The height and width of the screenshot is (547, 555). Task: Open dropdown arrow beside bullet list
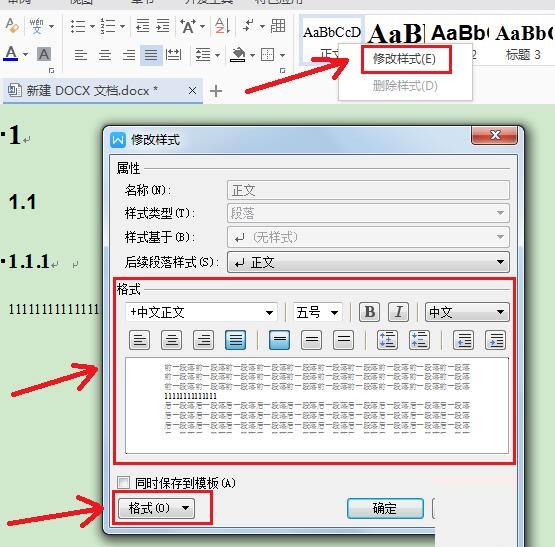(92, 26)
